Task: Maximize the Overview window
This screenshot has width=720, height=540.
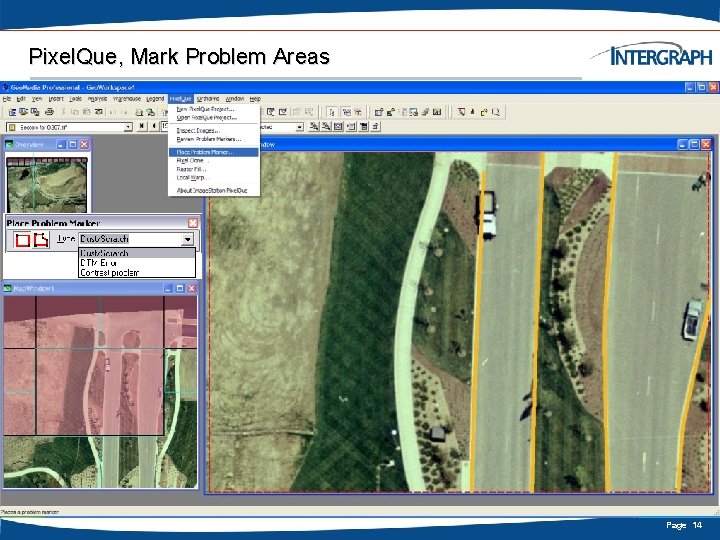Action: (x=73, y=144)
